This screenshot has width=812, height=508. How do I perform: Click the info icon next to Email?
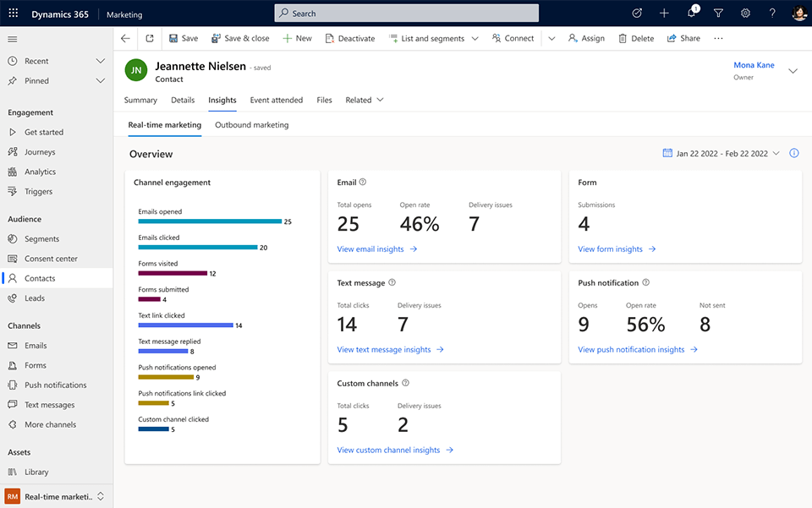(x=363, y=182)
